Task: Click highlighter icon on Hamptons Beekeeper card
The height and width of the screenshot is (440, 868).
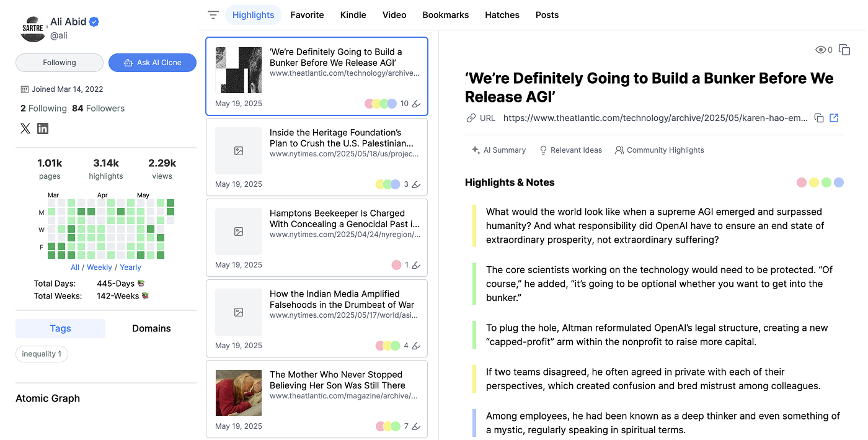Action: pyautogui.click(x=416, y=265)
